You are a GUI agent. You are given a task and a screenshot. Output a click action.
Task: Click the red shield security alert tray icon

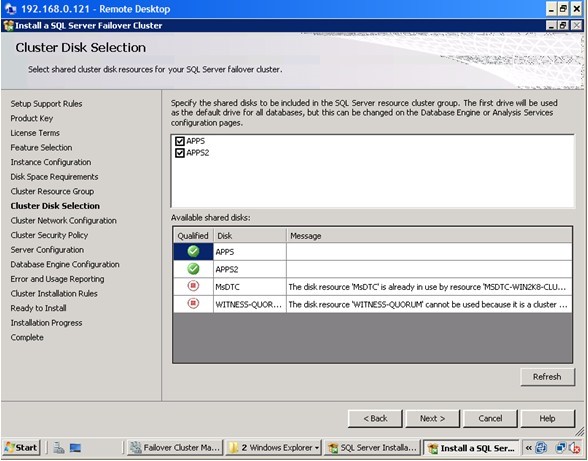pyautogui.click(x=574, y=448)
